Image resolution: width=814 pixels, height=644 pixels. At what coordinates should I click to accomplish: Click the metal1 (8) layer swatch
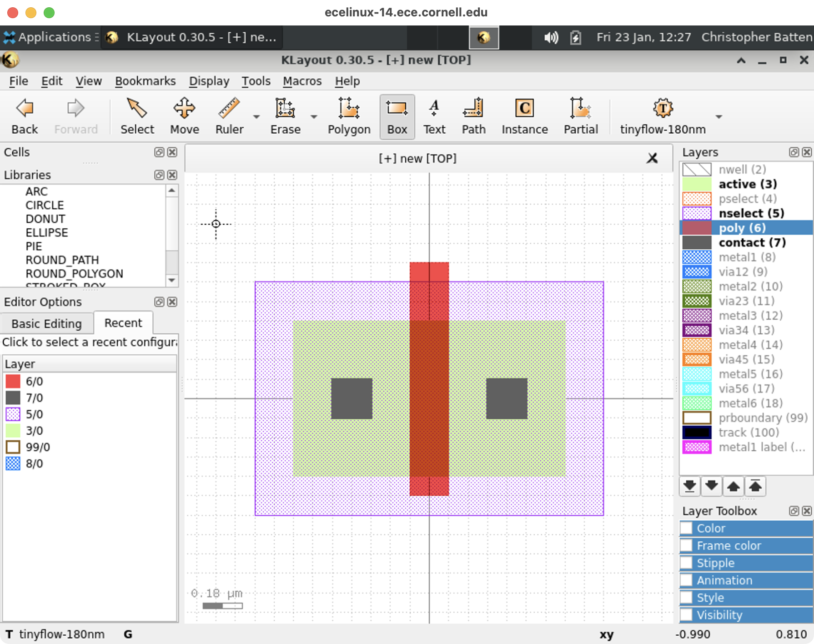point(697,257)
